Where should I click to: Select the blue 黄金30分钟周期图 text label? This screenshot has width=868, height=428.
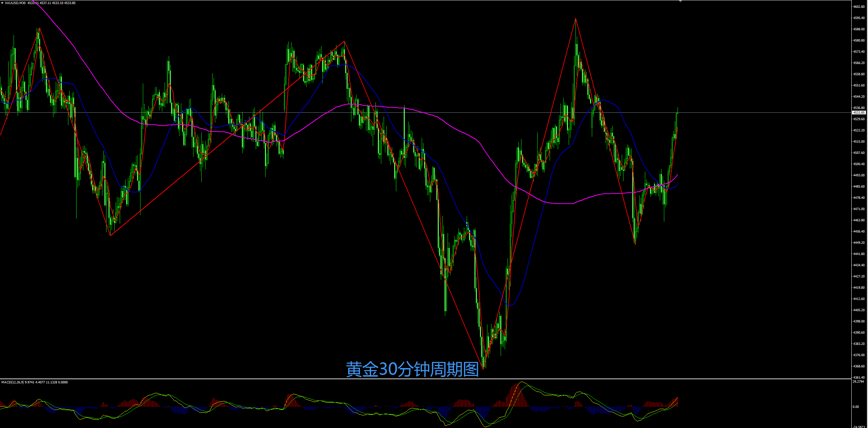point(412,369)
